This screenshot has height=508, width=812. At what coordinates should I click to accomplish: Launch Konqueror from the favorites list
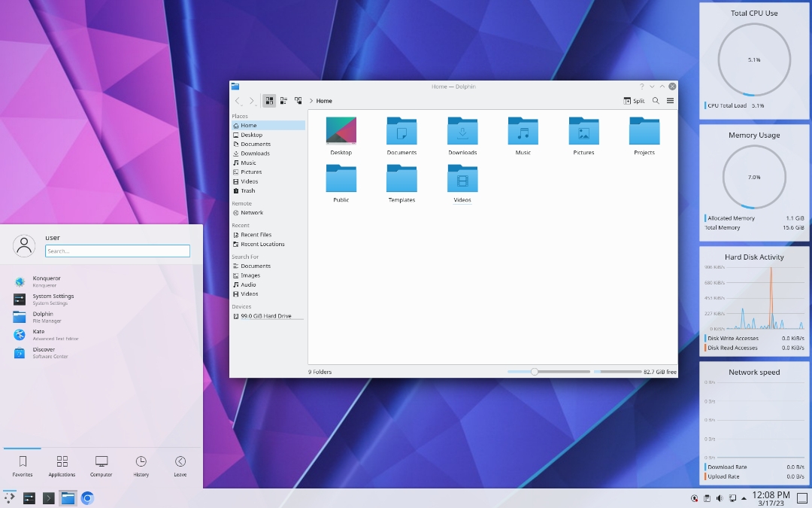46,281
